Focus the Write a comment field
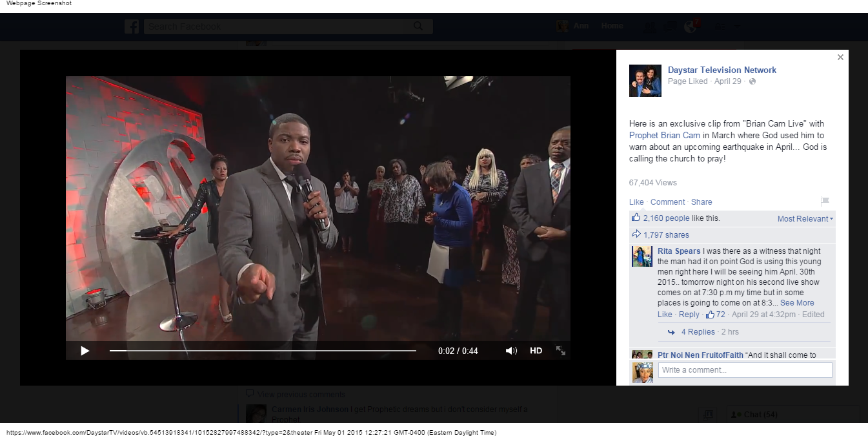This screenshot has height=436, width=868. 745,370
